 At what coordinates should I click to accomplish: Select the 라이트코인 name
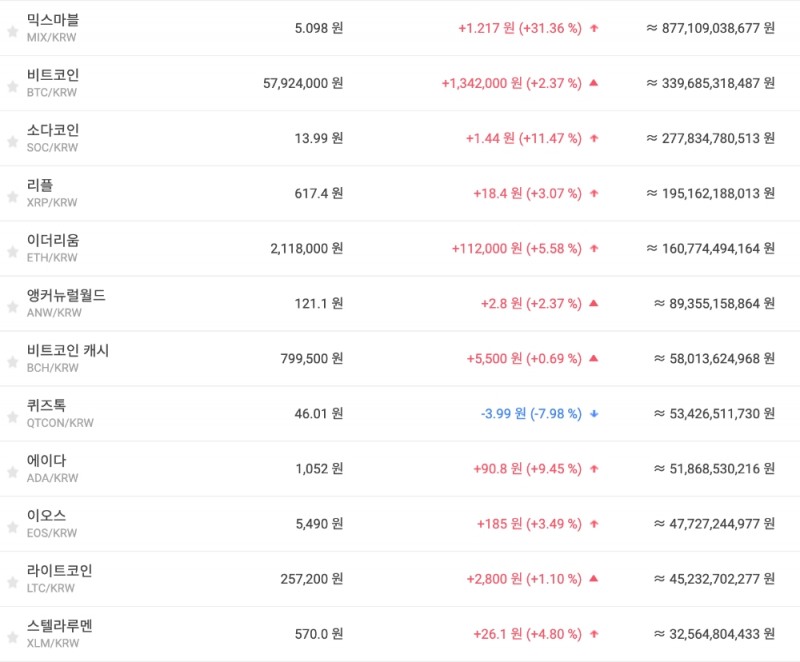(59, 571)
